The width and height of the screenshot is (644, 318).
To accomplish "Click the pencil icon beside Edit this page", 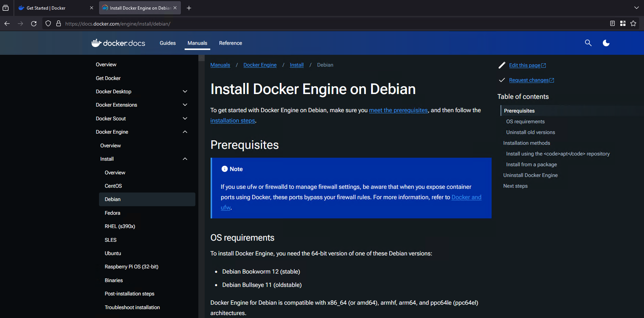I will [502, 65].
